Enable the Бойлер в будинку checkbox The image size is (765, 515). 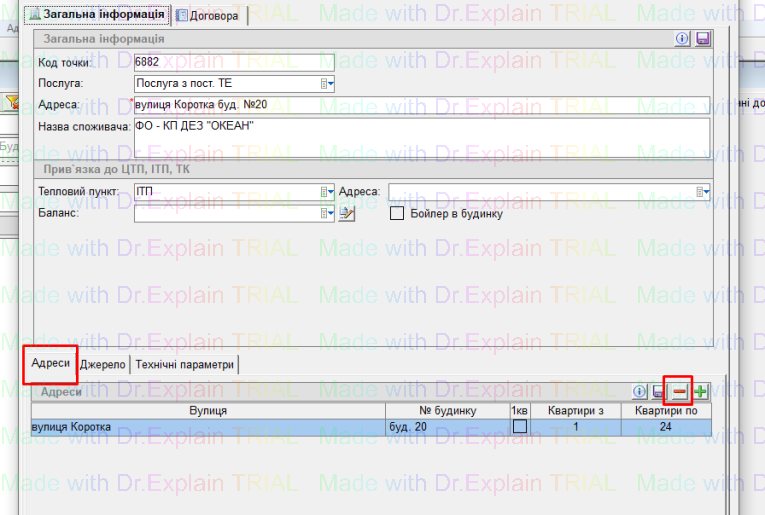(397, 213)
